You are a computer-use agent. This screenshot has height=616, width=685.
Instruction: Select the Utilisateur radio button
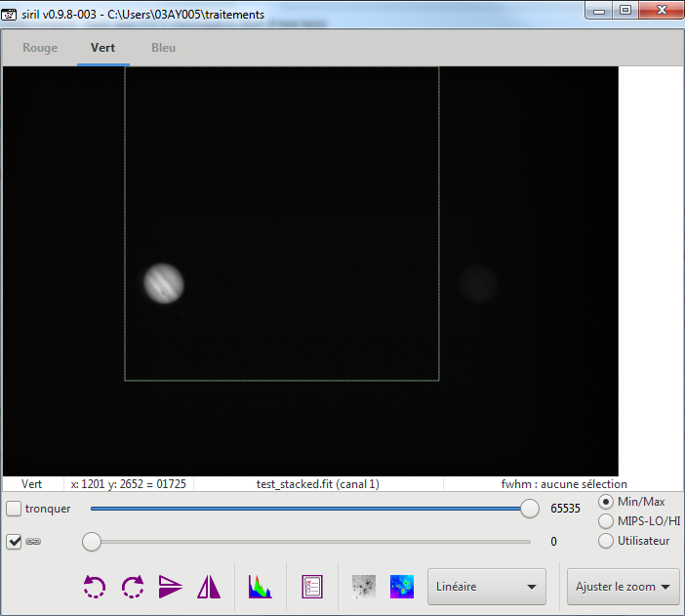pos(606,541)
